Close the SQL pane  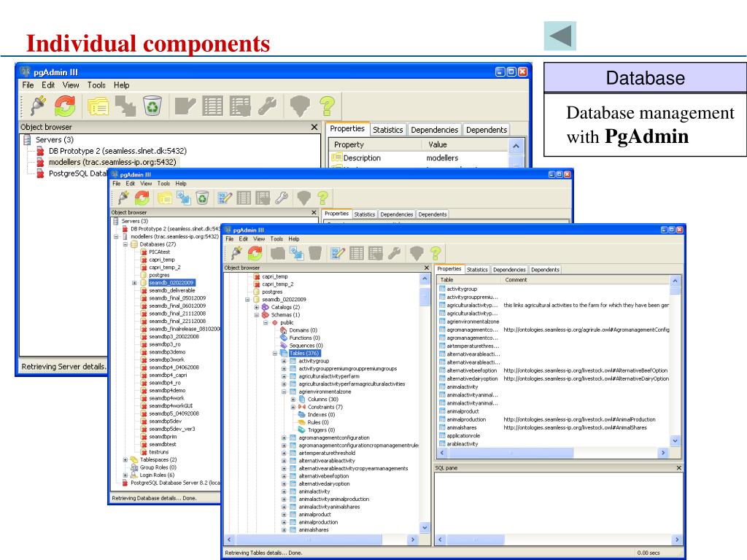click(x=679, y=468)
